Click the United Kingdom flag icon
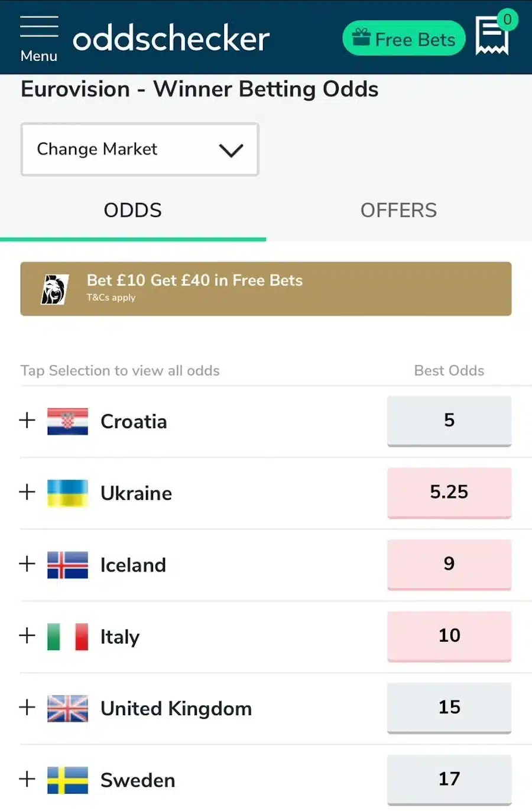532x811 pixels. 67,708
